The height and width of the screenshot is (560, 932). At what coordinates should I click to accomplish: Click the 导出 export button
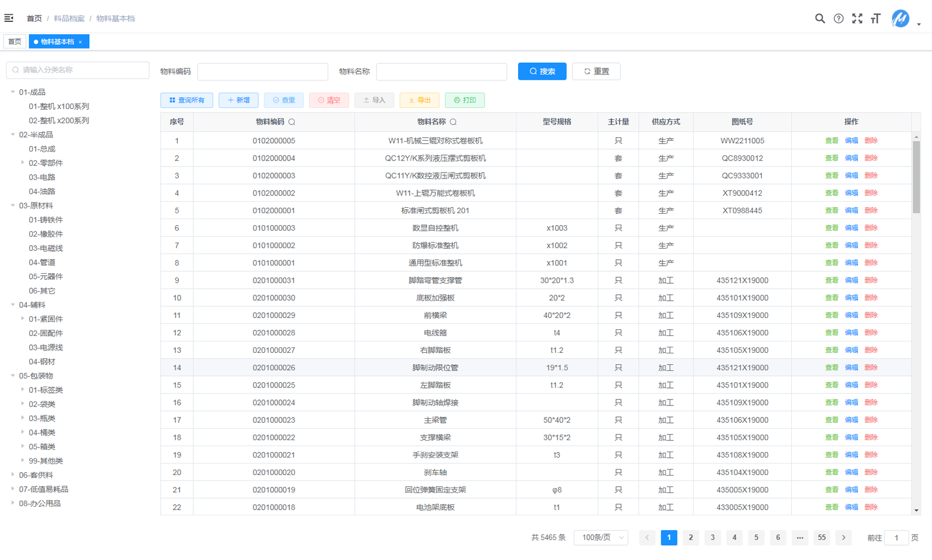[419, 100]
